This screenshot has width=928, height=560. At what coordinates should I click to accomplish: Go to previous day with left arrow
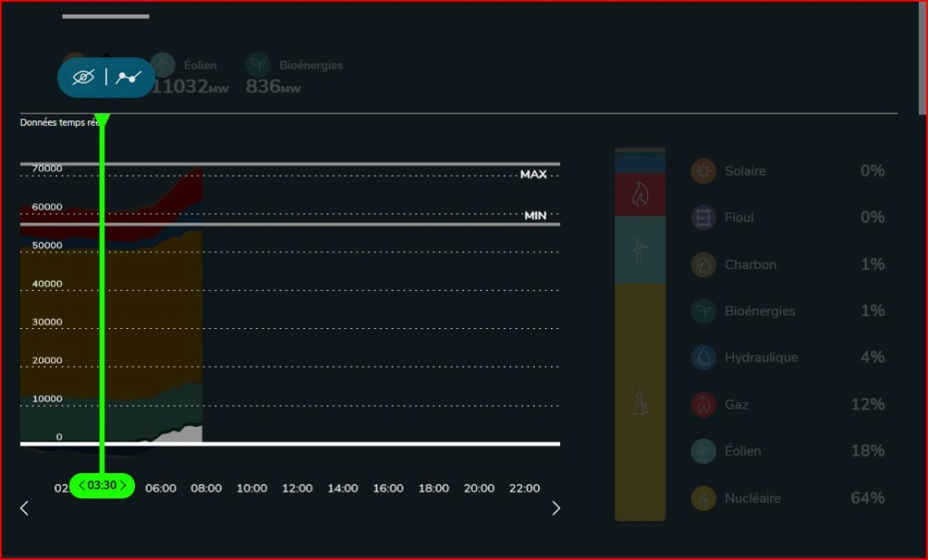(24, 508)
